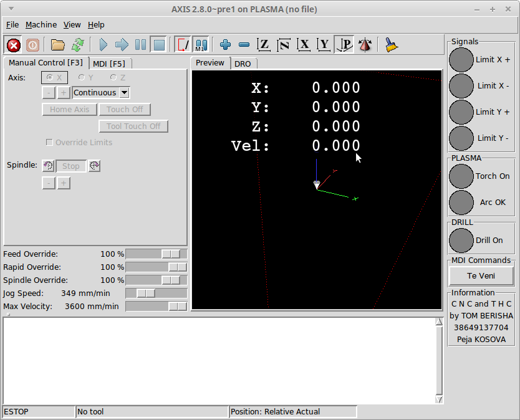Switch to Manual Control [F3] tab
Viewport: 520px width, 420px height.
[46, 63]
